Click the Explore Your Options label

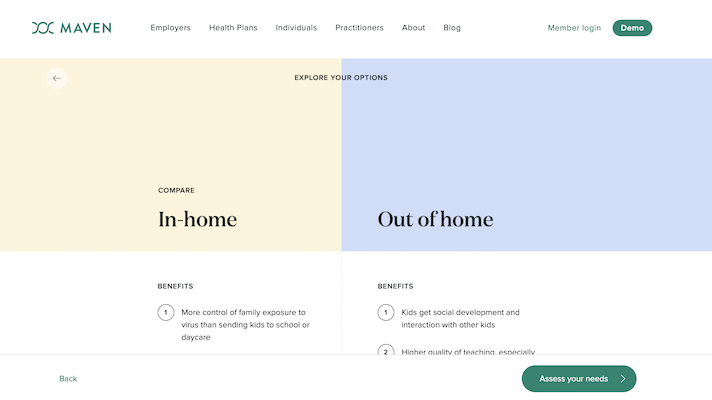coord(341,78)
